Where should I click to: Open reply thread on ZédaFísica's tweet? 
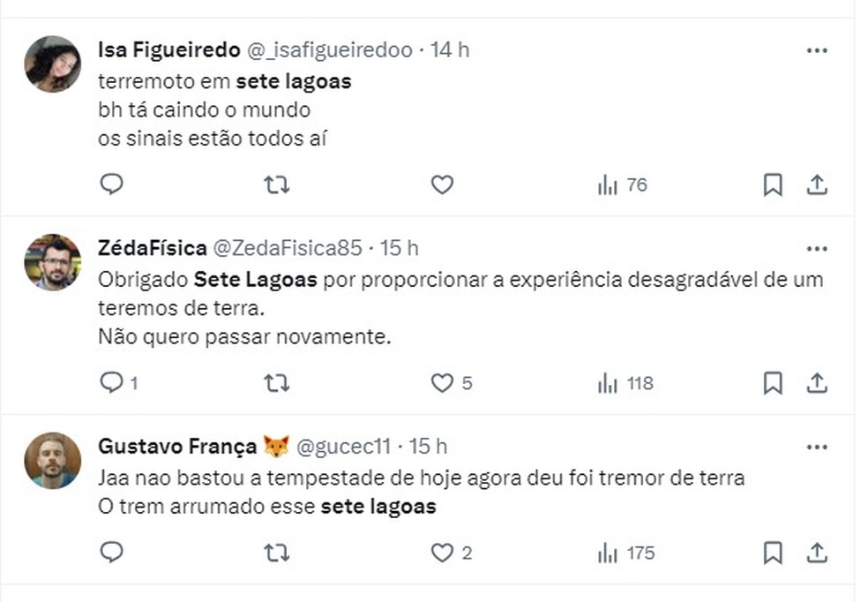[x=111, y=382]
